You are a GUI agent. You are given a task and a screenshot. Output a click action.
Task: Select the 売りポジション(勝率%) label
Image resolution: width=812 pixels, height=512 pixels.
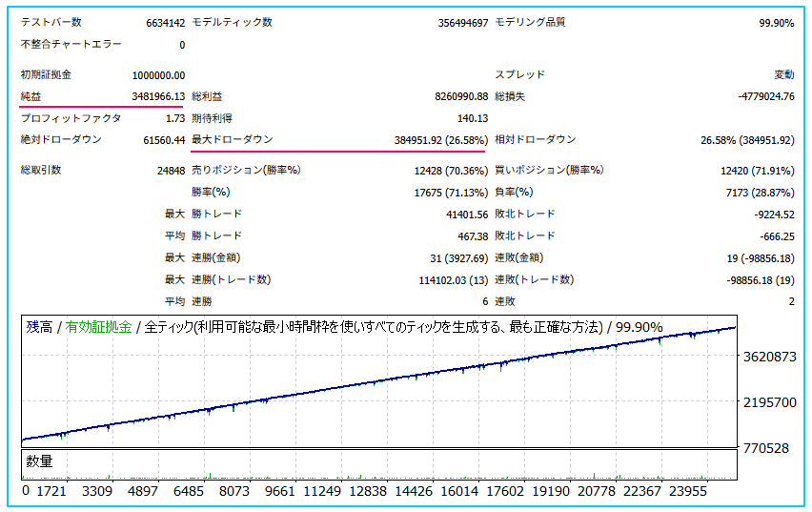[246, 171]
